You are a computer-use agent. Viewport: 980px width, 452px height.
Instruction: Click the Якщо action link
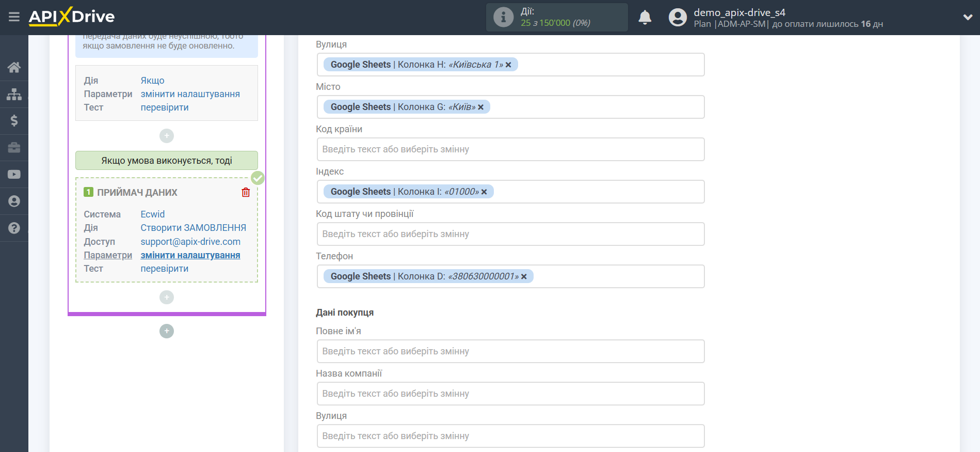click(153, 81)
